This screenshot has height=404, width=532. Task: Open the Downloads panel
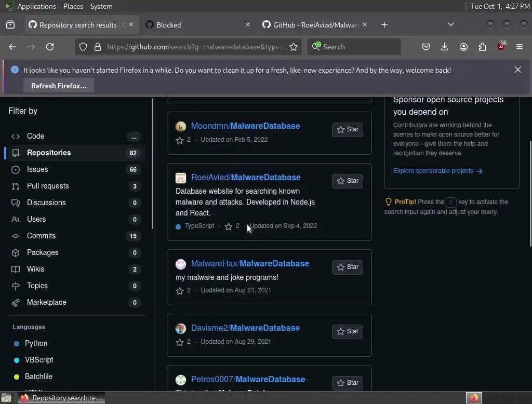coord(445,47)
